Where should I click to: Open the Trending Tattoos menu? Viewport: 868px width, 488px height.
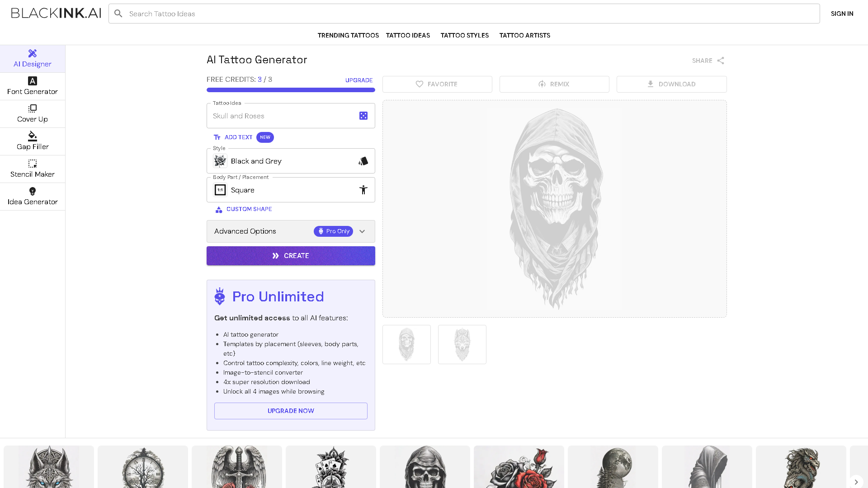(348, 35)
